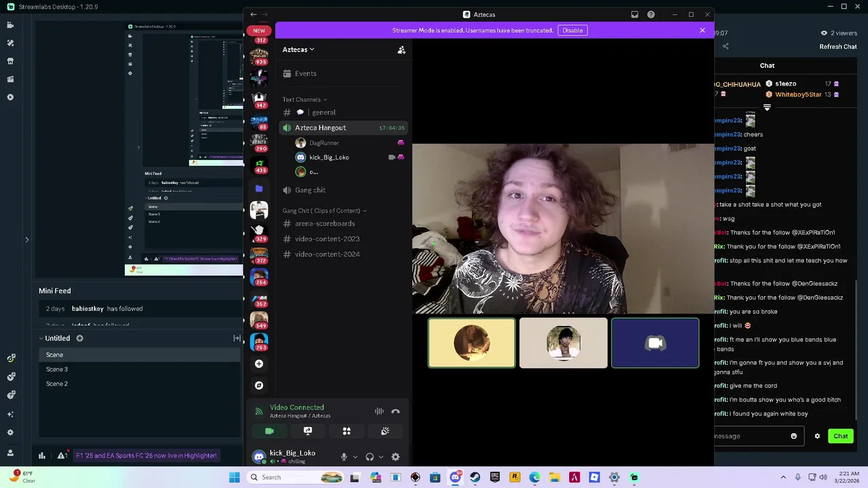Collapse Text Channels category
Image resolution: width=868 pixels, height=488 pixels.
(304, 100)
